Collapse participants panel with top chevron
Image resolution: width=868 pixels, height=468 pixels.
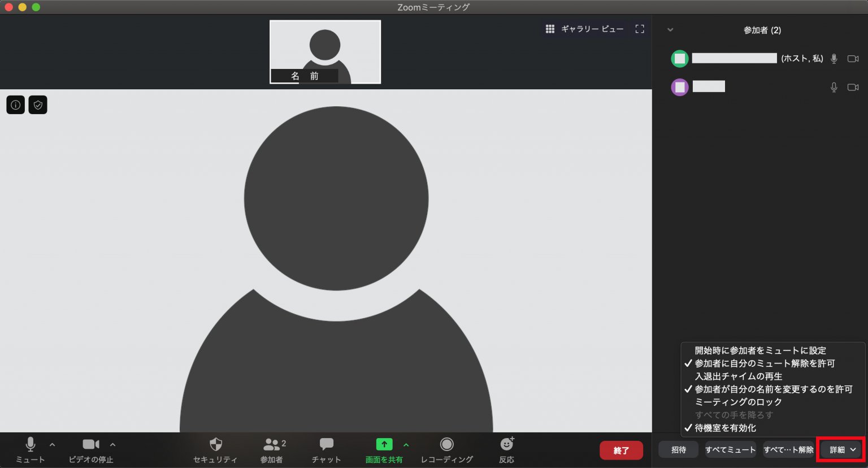(670, 30)
